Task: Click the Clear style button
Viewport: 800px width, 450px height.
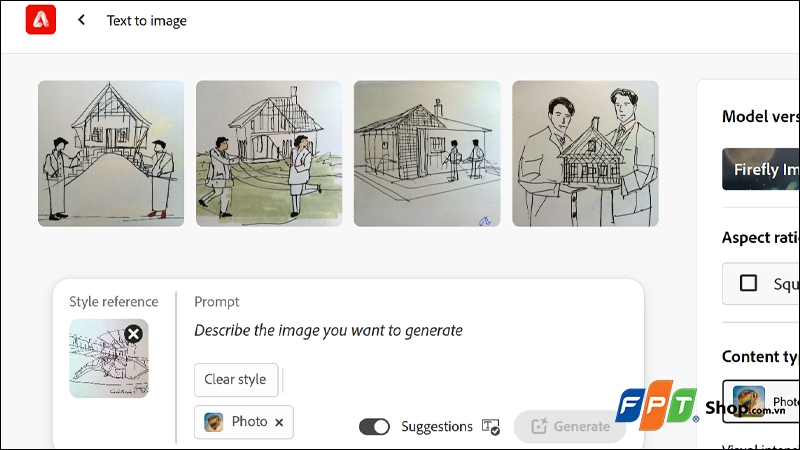Action: (x=236, y=380)
